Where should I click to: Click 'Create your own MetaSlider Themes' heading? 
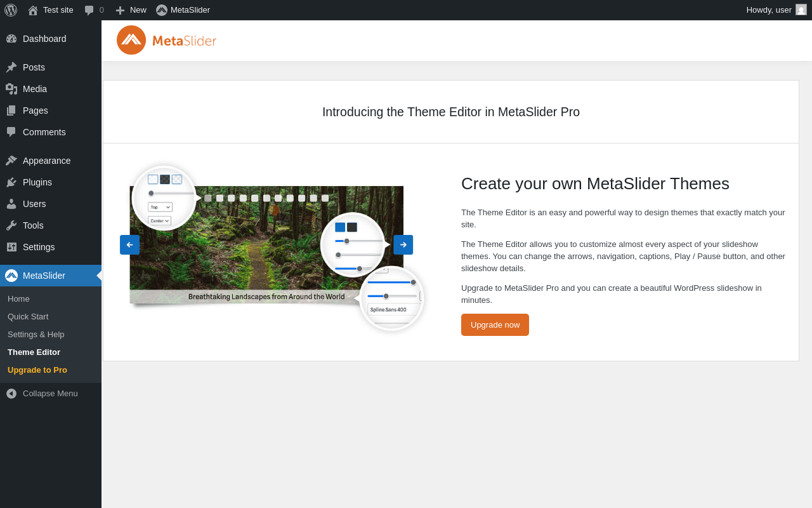(595, 184)
